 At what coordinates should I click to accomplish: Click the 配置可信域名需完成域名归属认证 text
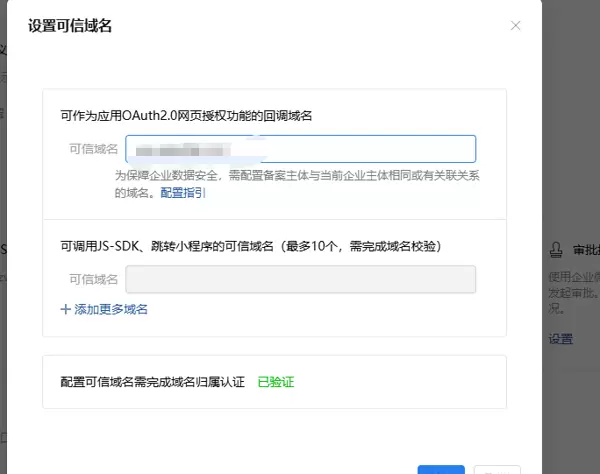(x=152, y=382)
